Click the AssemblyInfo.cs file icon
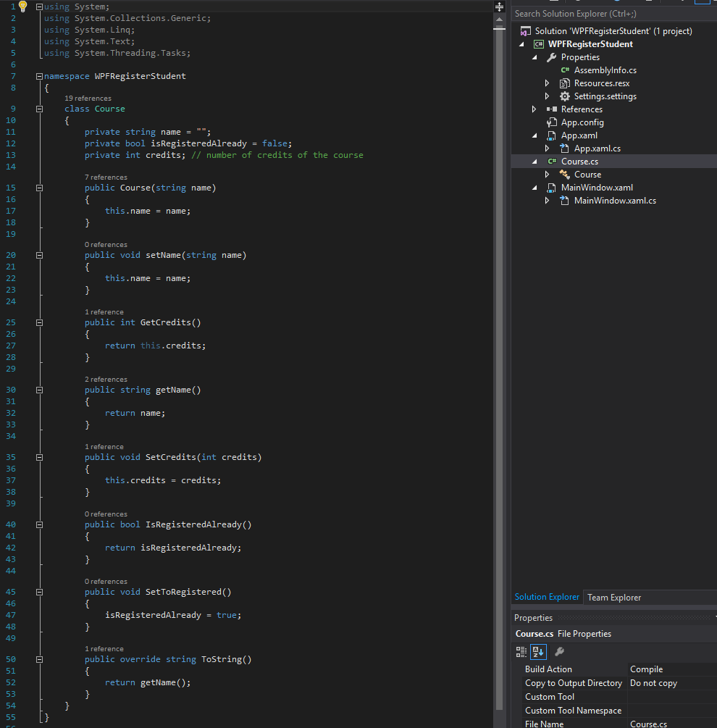Image resolution: width=717 pixels, height=728 pixels. (565, 70)
